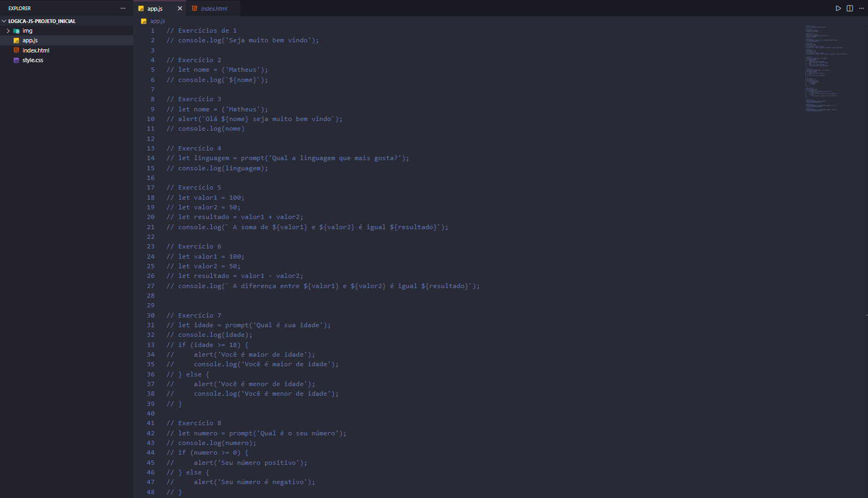Click the 'A diferença entre' console.log line
Screen dimensions: 868x498
pos(323,286)
